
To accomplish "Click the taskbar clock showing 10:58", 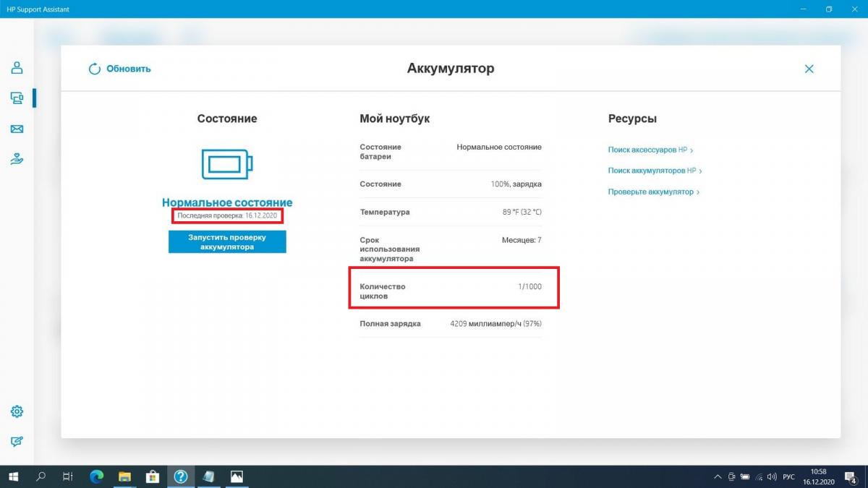I will point(818,476).
